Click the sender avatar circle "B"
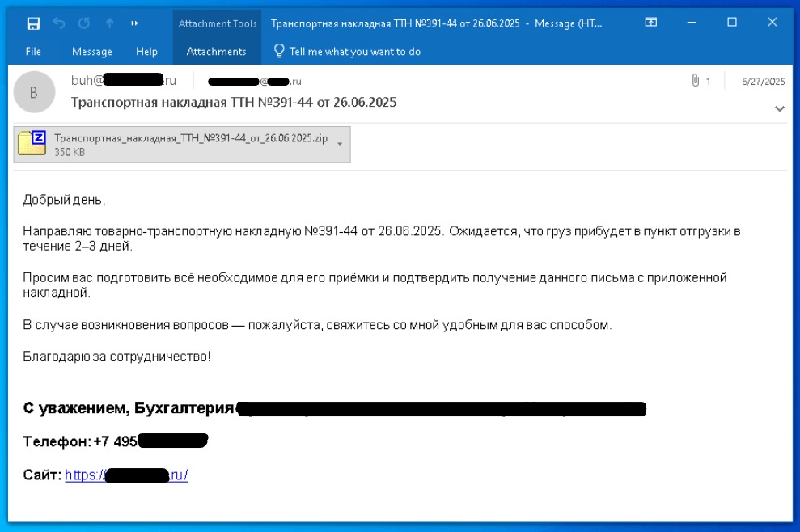The width and height of the screenshot is (800, 532). [x=33, y=93]
